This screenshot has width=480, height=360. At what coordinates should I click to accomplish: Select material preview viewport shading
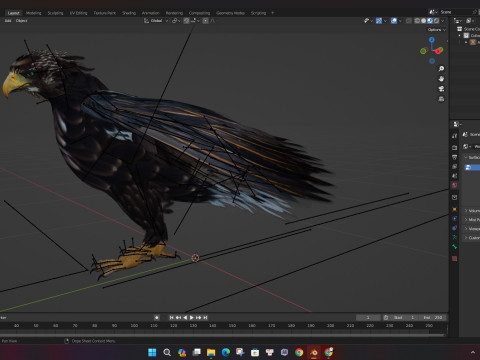click(x=430, y=21)
